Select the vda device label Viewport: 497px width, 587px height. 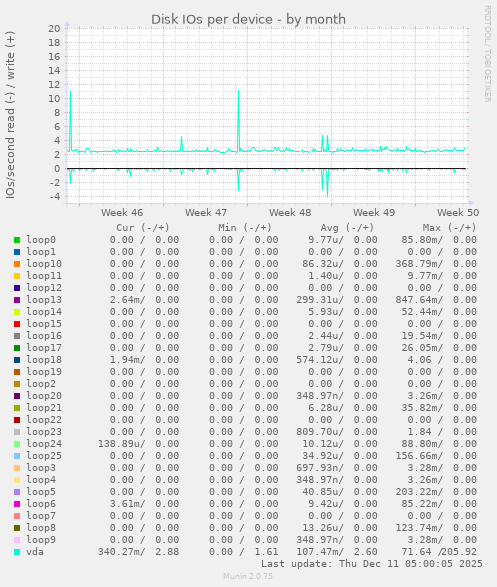pyautogui.click(x=35, y=552)
